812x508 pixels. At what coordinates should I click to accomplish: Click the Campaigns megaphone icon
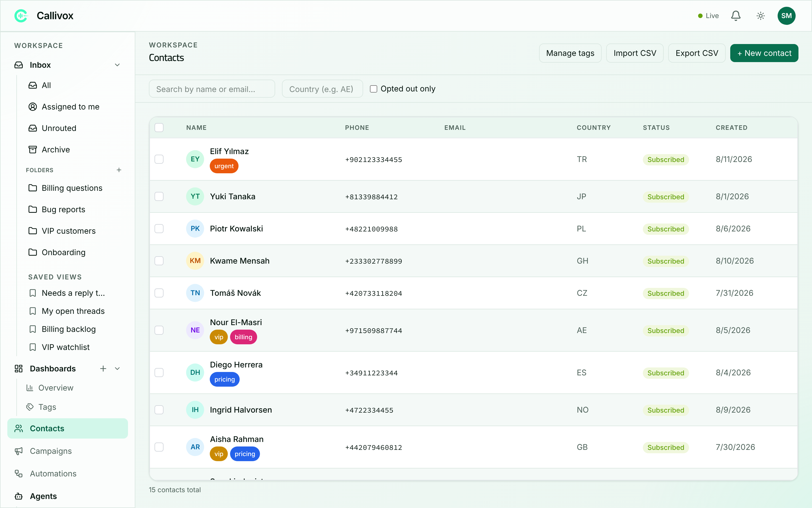click(x=19, y=451)
